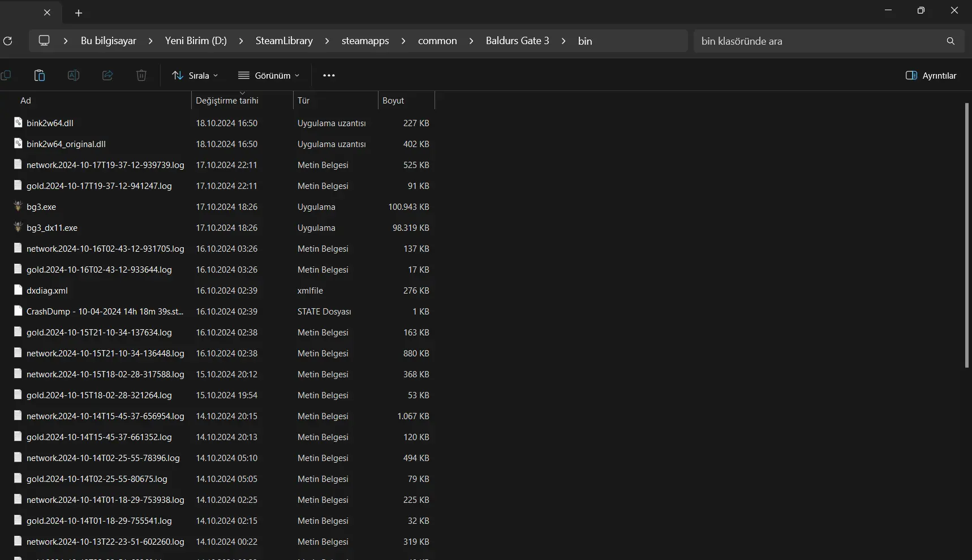Screen dimensions: 972x560
Task: Click the copy icon in toolbar
Action: [6, 75]
